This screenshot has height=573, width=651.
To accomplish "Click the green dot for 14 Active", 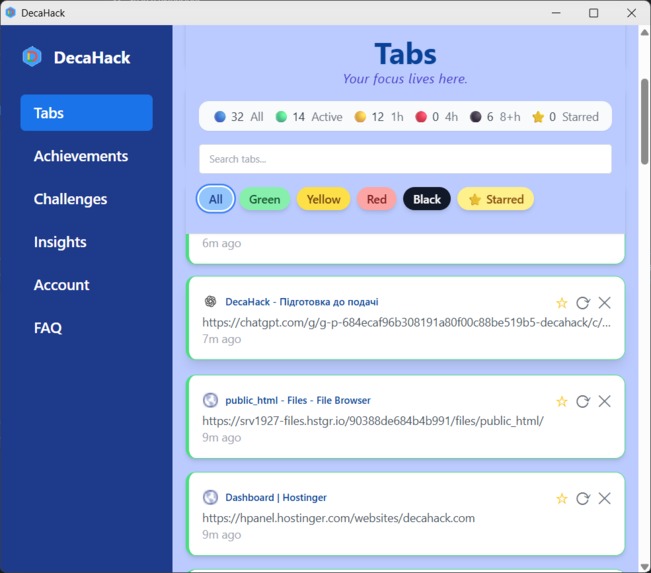I will (x=281, y=117).
